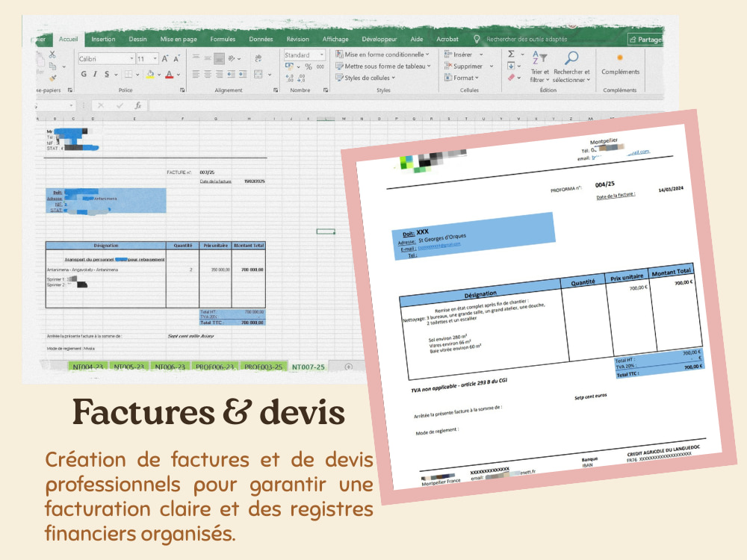747x560 pixels.
Task: Click the Partager share button
Action: (x=645, y=39)
